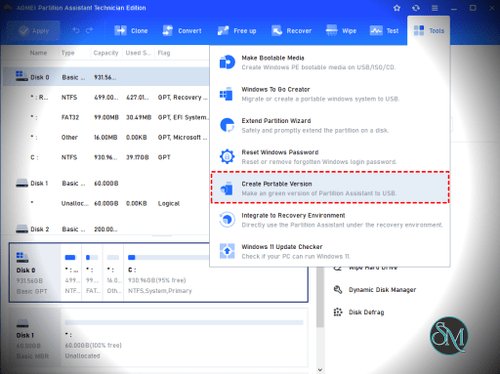The height and width of the screenshot is (374, 500).
Task: Click the refresh icon in title bar
Action: [x=416, y=8]
